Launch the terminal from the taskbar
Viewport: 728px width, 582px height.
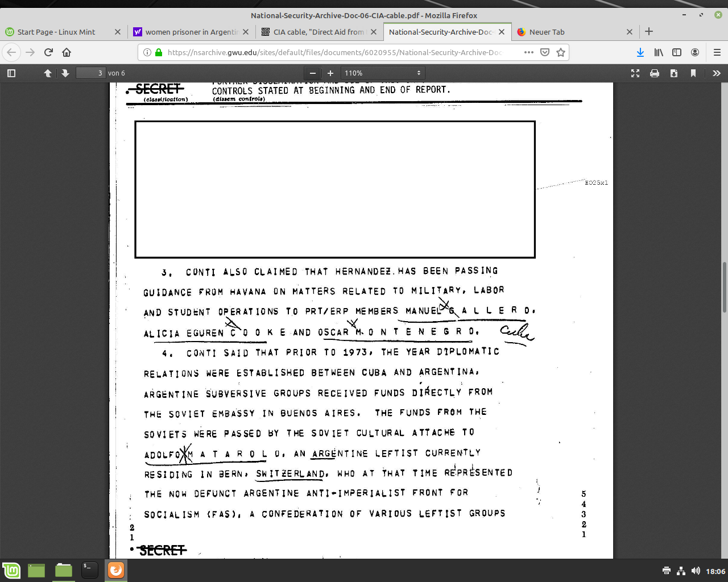pos(89,570)
